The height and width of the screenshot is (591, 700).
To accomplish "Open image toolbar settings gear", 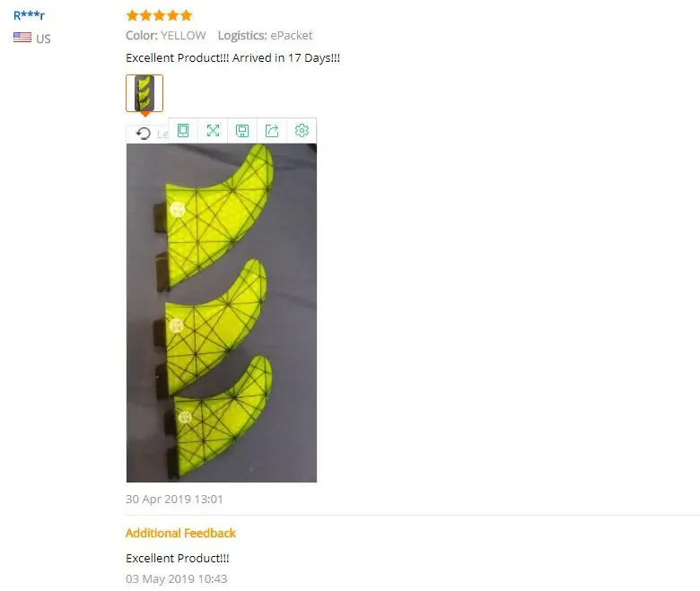I will pyautogui.click(x=302, y=131).
